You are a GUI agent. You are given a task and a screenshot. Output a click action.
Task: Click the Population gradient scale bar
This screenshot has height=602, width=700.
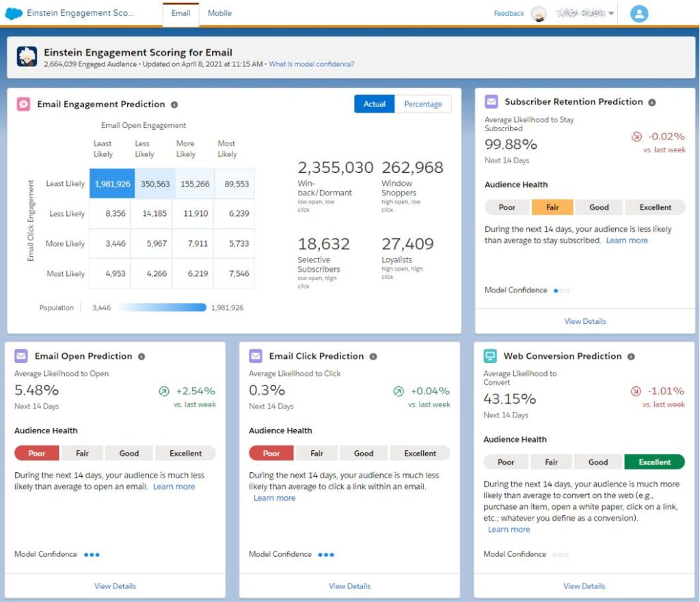coord(162,307)
